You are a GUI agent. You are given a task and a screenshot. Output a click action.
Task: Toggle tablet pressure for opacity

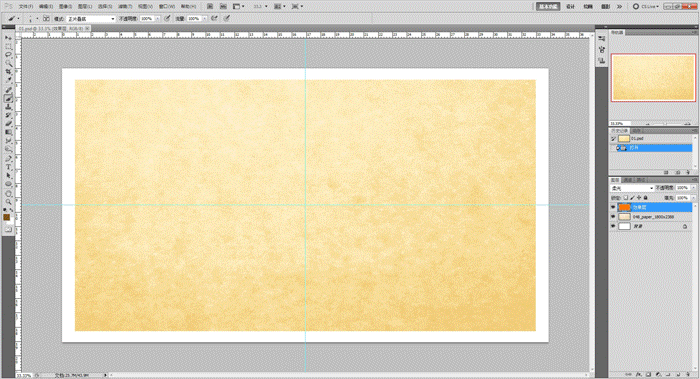(167, 19)
